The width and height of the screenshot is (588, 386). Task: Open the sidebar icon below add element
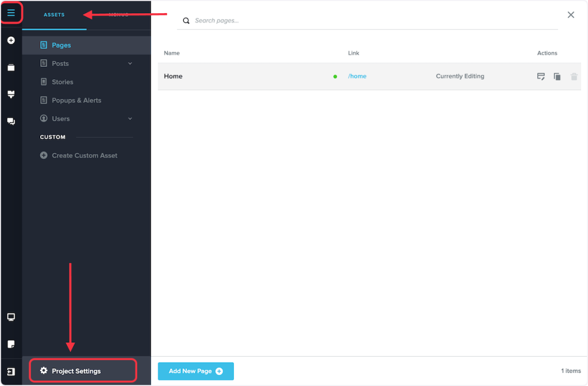[x=11, y=68]
